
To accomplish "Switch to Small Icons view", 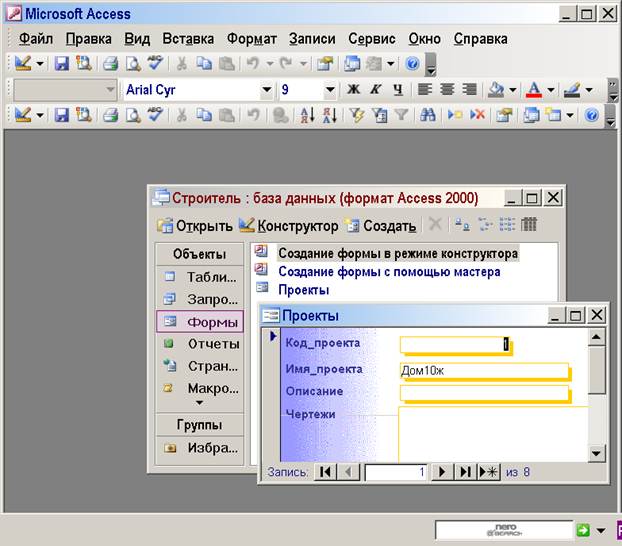I will pyautogui.click(x=485, y=225).
